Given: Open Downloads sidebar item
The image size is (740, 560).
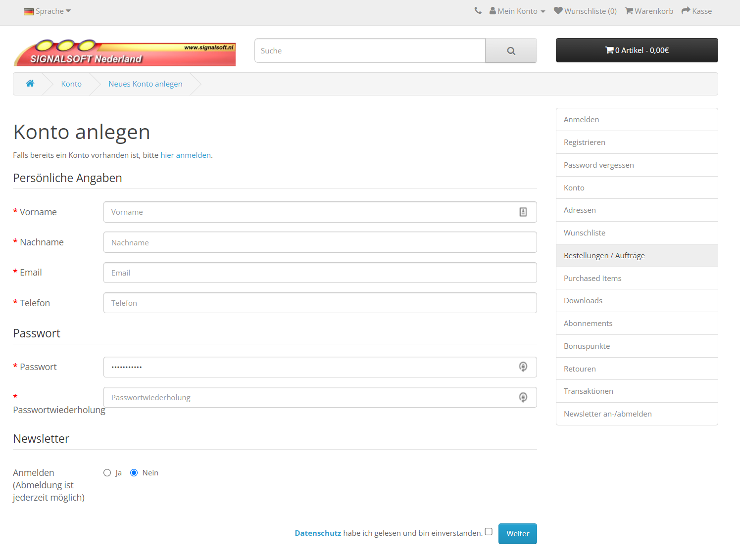Looking at the screenshot, I should click(x=637, y=301).
